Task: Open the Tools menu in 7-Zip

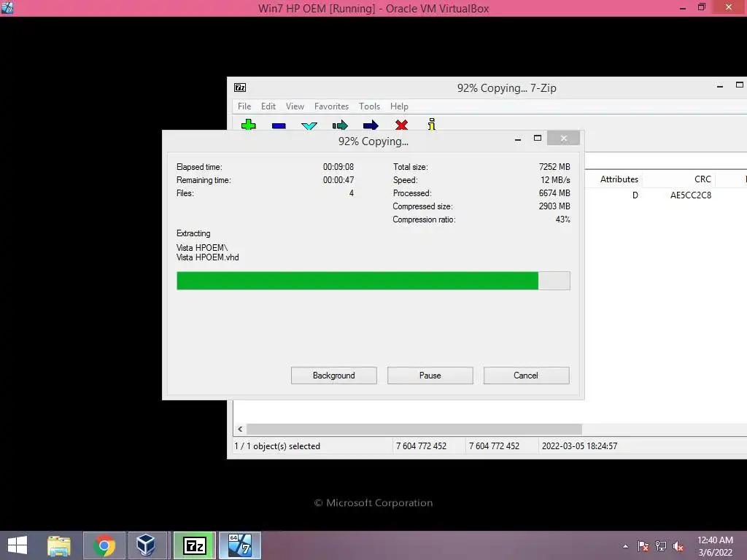Action: click(x=369, y=106)
